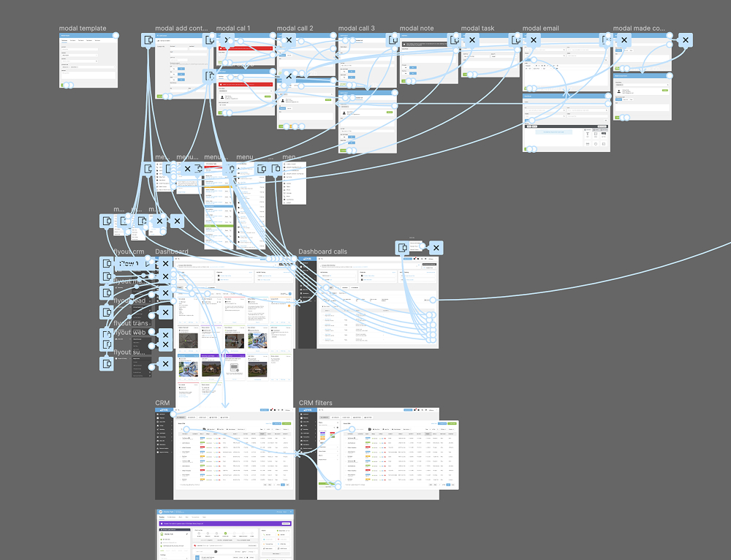Click the X interaction icon on modal call 2
731x560 pixels.
click(289, 40)
